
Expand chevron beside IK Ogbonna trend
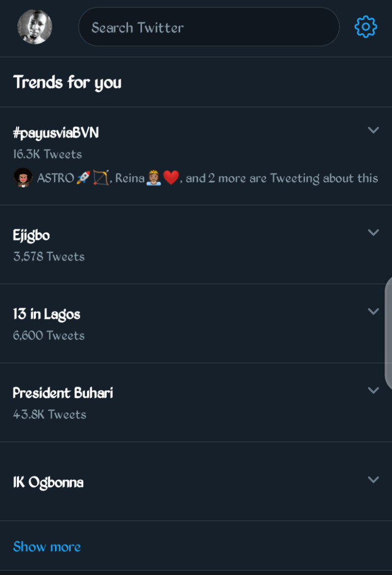(373, 480)
